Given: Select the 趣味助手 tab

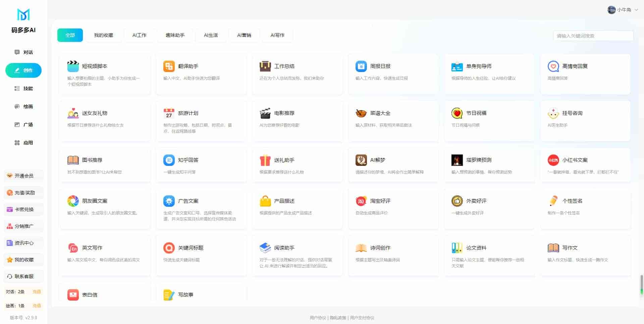Looking at the screenshot, I should pyautogui.click(x=175, y=35).
